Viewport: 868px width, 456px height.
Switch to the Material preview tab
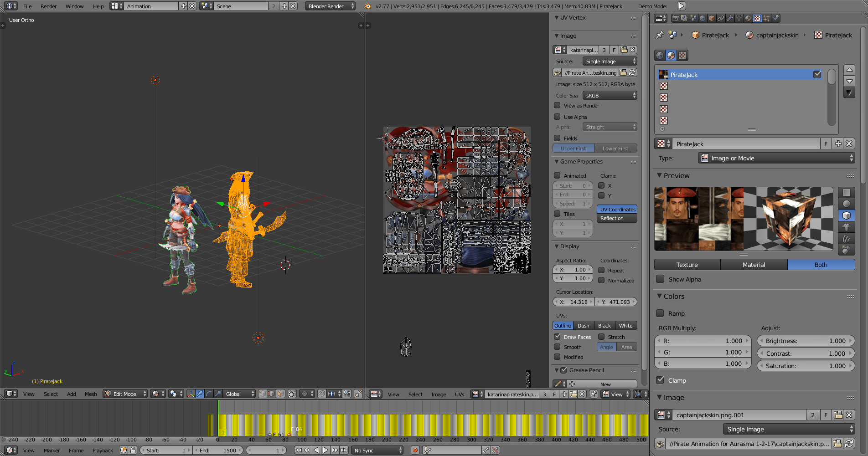[753, 265]
